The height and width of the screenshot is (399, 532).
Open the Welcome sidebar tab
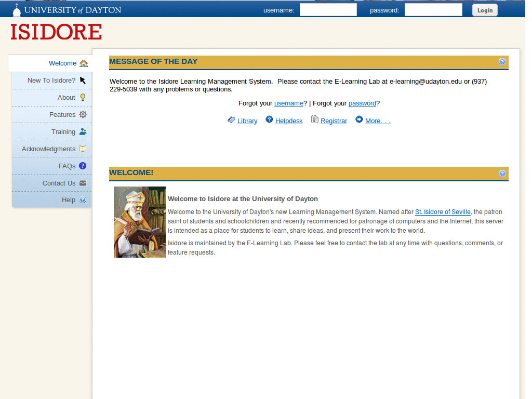click(x=50, y=63)
